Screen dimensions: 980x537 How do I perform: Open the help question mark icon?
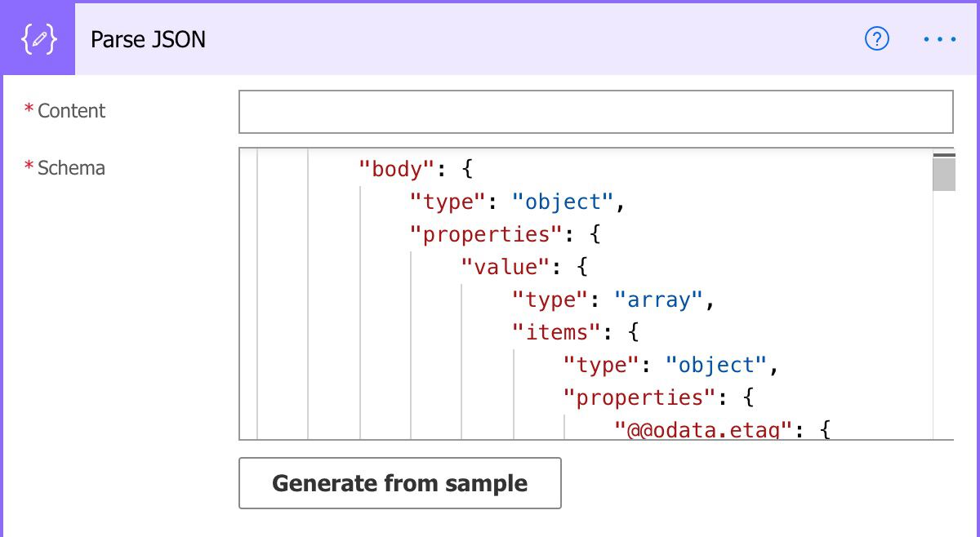pos(876,39)
